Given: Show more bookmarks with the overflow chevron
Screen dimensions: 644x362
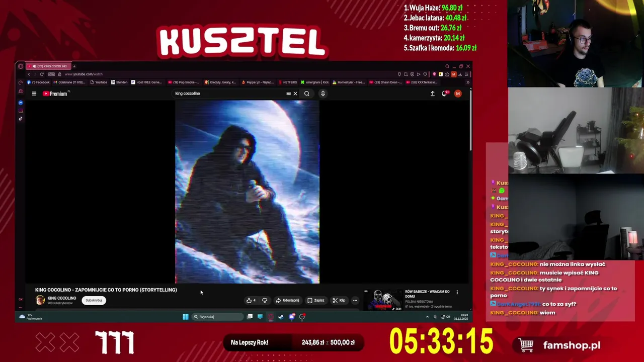Looking at the screenshot, I should pos(467,82).
